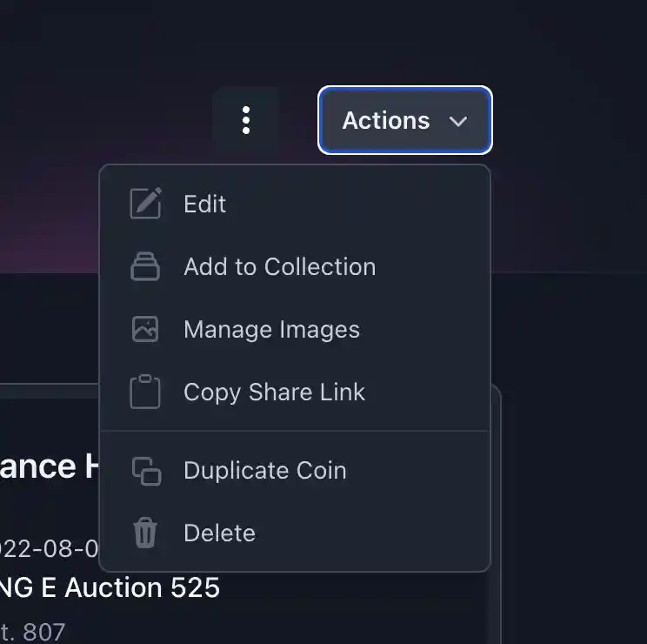Choose Add to Collection from menu
The image size is (647, 644).
point(279,266)
